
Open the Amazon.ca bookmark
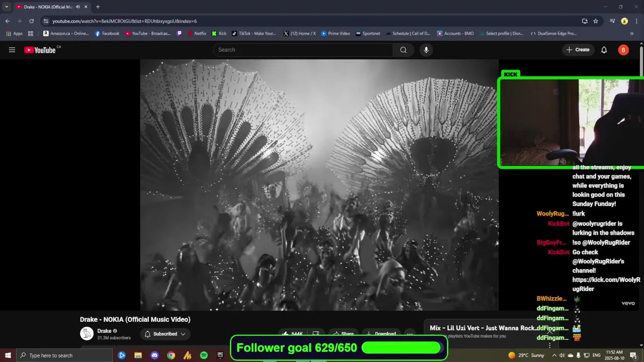pyautogui.click(x=66, y=34)
